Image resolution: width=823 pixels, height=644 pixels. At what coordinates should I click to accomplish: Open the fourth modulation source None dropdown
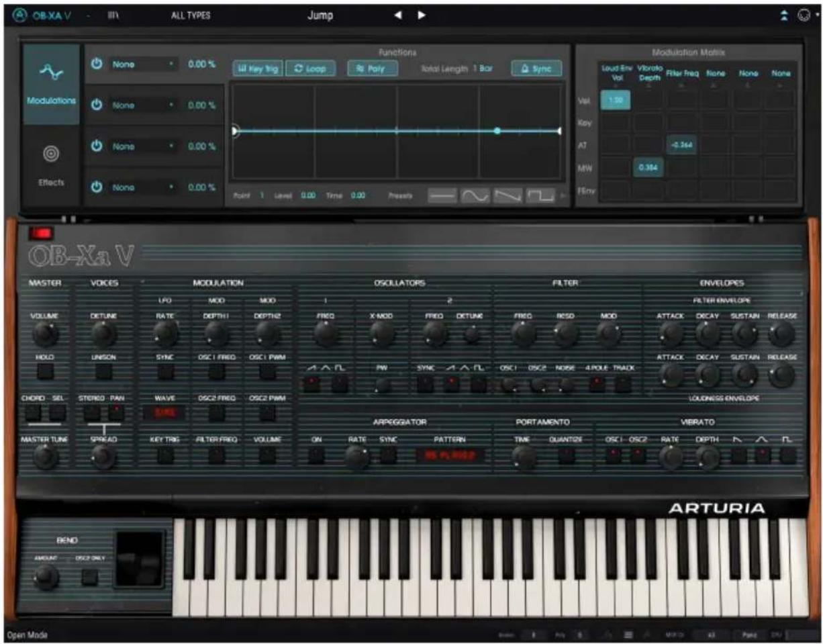[x=142, y=187]
